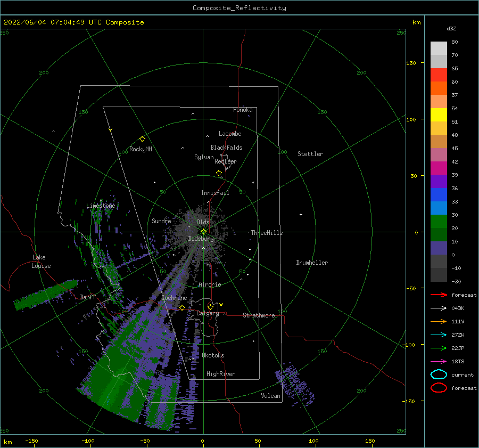Click the dBZ legend heading
479x448 pixels.
pyautogui.click(x=451, y=29)
